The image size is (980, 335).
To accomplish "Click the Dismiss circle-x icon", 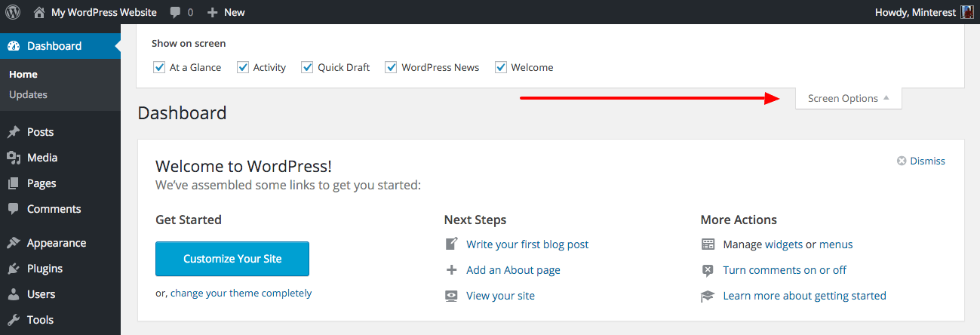I will coord(902,161).
